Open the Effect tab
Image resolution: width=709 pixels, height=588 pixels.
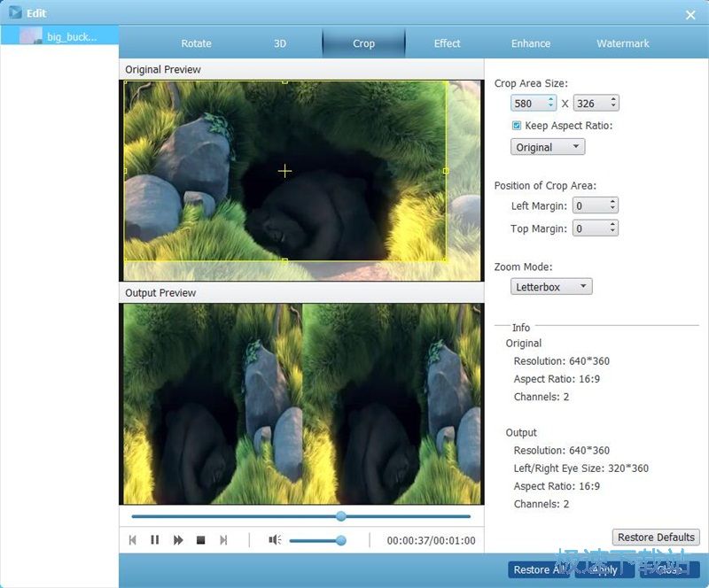pos(448,43)
